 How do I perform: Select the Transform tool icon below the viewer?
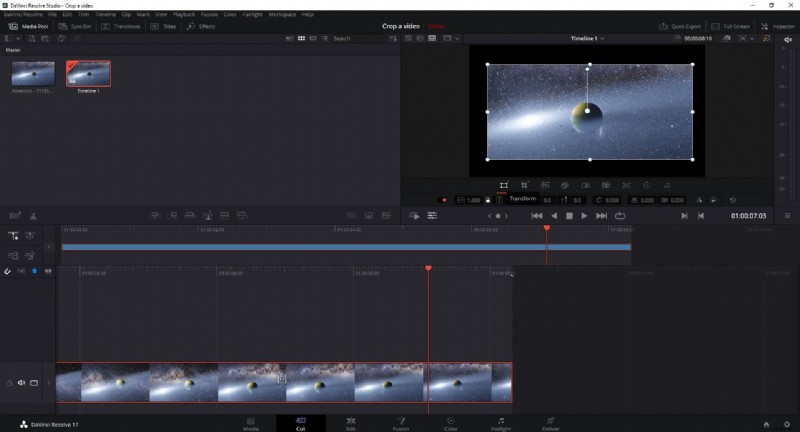[x=504, y=185]
